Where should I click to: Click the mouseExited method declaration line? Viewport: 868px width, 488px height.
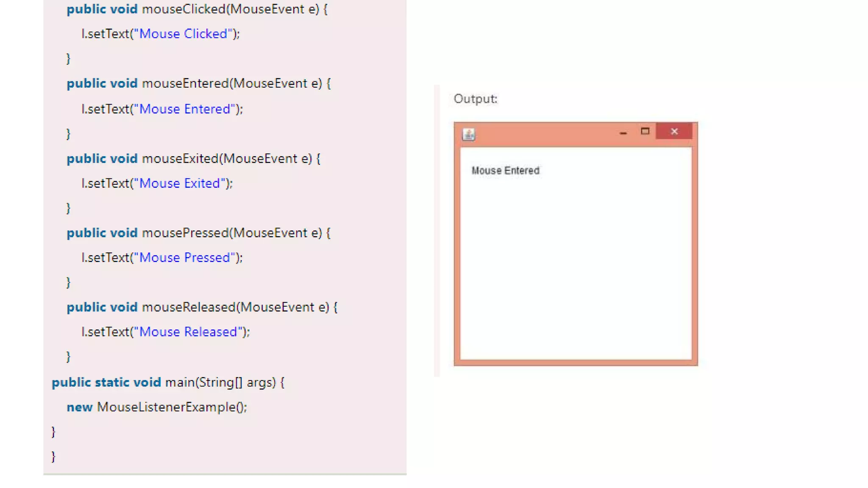coord(193,158)
